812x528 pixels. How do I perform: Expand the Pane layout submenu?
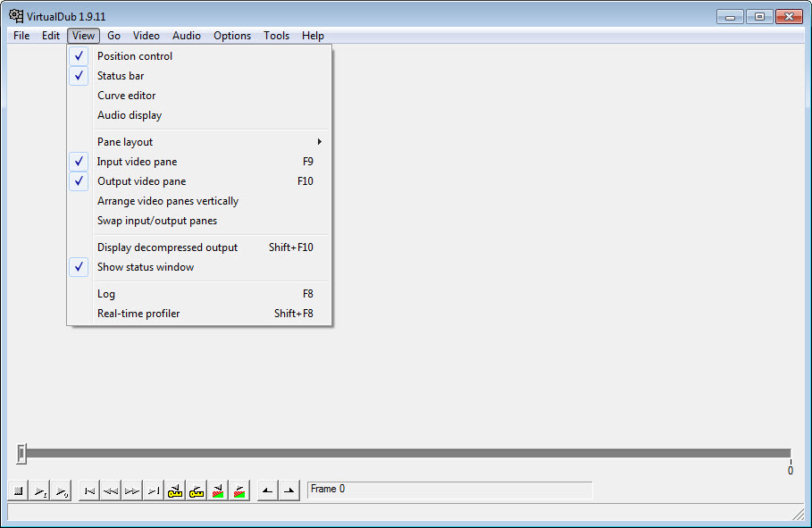click(x=199, y=142)
